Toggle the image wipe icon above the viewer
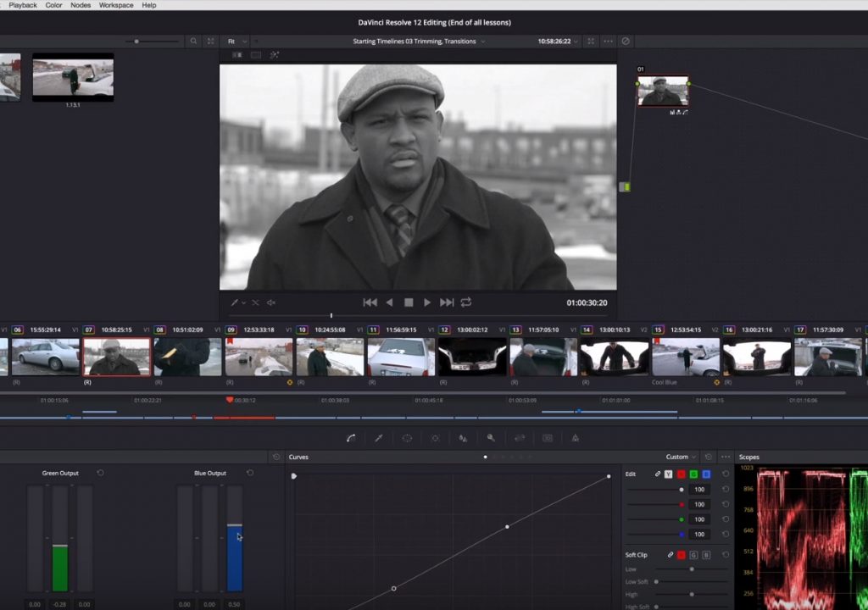 pos(237,55)
